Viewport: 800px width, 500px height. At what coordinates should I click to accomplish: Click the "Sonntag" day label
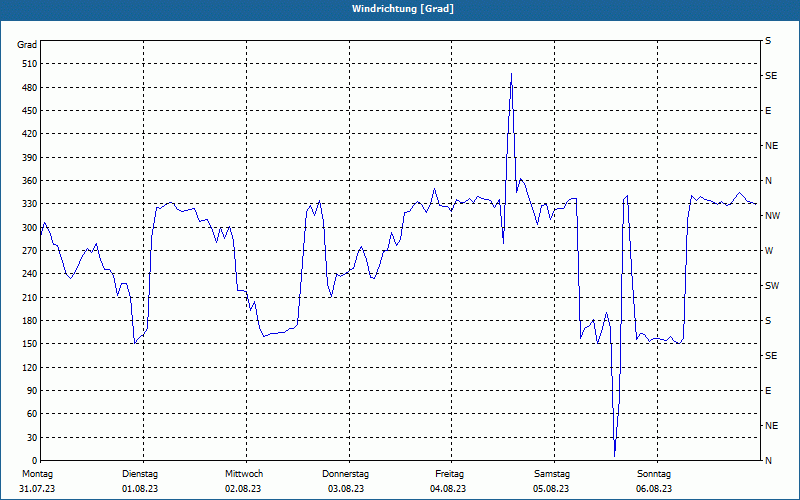coord(654,474)
